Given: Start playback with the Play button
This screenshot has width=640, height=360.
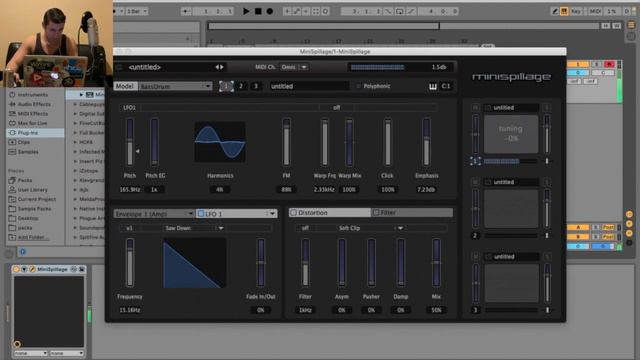Looking at the screenshot, I should point(246,11).
